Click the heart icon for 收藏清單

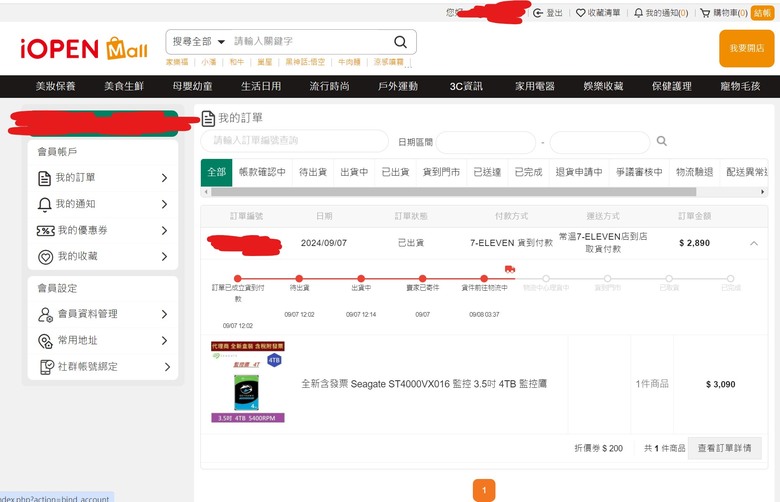click(581, 13)
